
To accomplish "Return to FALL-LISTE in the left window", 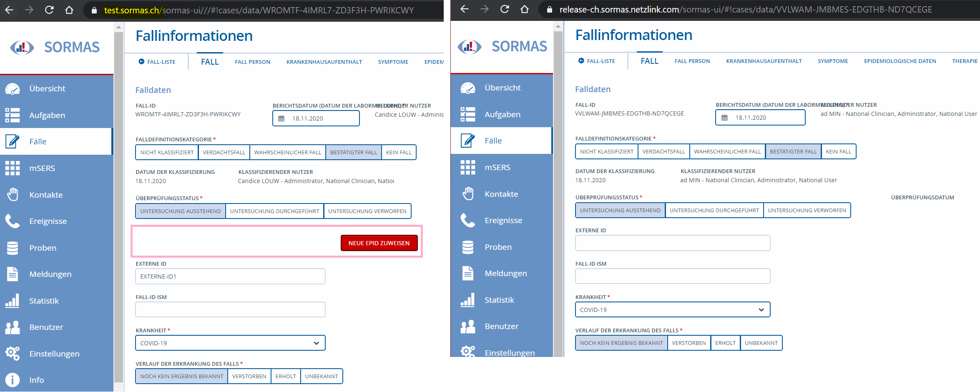I will click(x=157, y=62).
